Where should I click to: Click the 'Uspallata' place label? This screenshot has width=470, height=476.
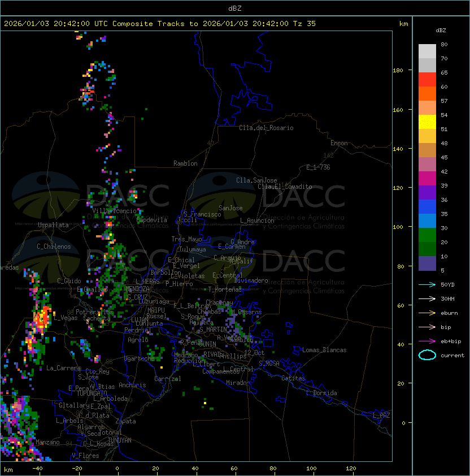tap(53, 225)
